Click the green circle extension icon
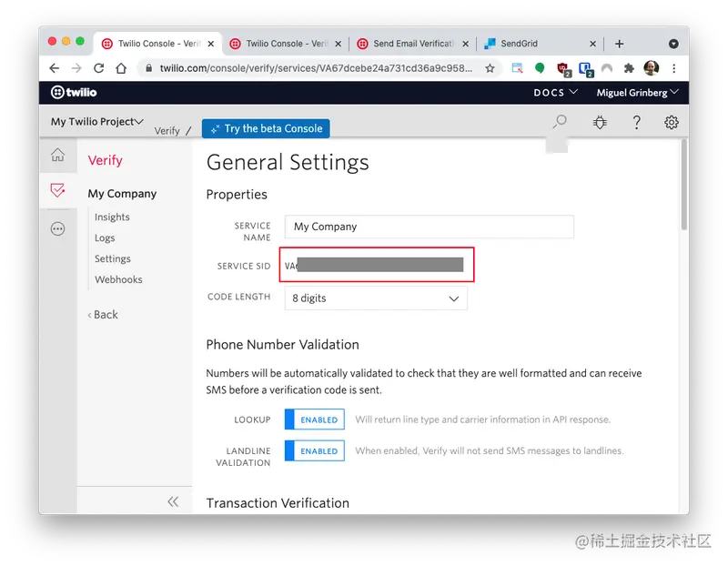 tap(540, 68)
